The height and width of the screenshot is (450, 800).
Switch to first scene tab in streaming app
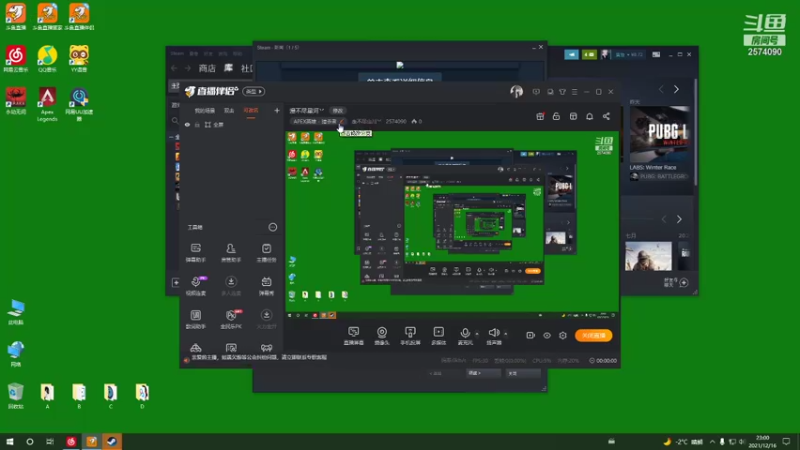coord(205,110)
